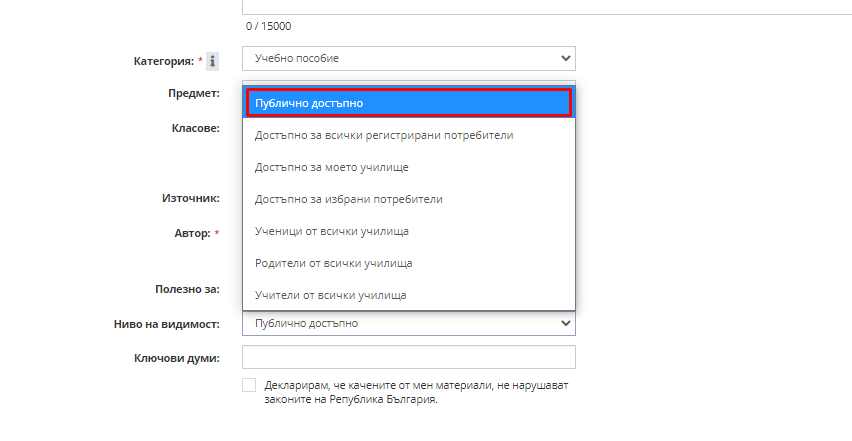Click the Полезно за field label
Image resolution: width=852 pixels, height=441 pixels.
point(187,289)
